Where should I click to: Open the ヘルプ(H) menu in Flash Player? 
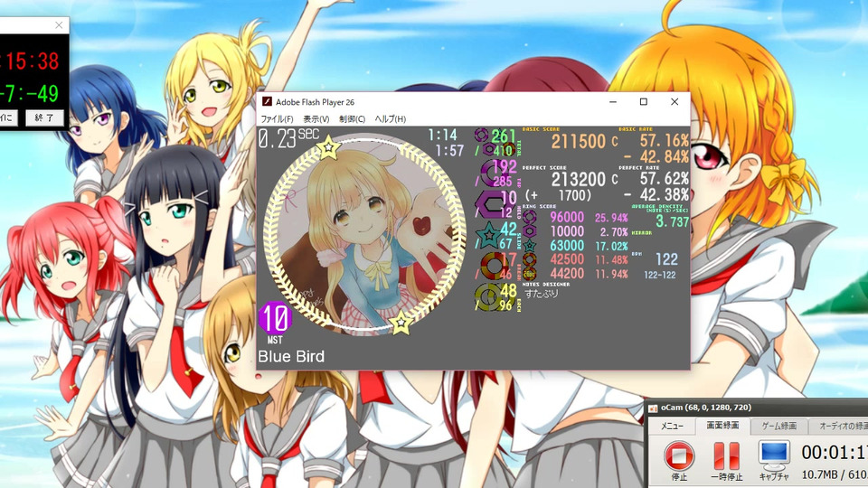pyautogui.click(x=391, y=119)
